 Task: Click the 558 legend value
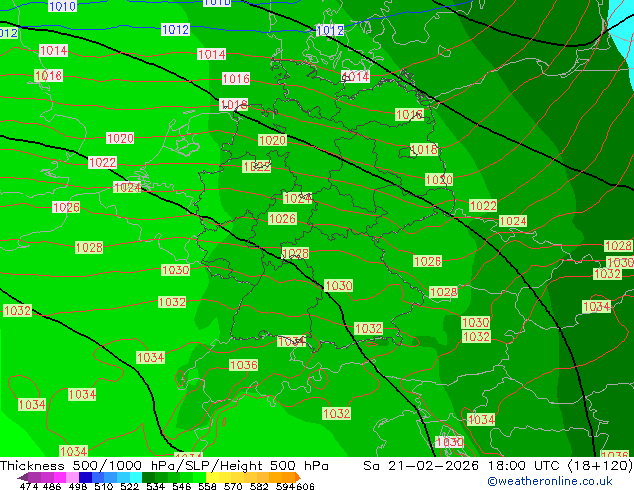[207, 486]
